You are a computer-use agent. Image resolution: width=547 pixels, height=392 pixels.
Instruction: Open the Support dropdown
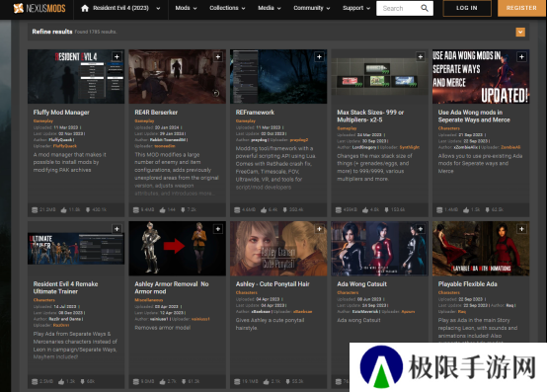point(356,8)
